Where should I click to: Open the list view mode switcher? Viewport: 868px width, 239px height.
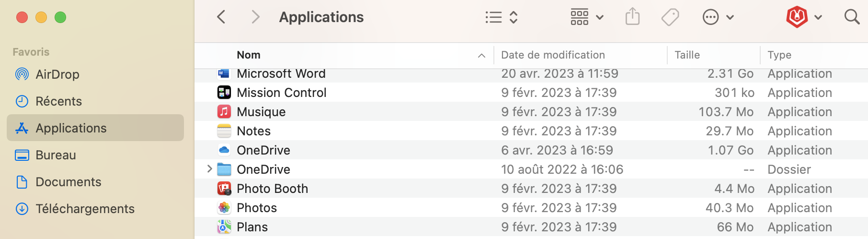click(501, 17)
